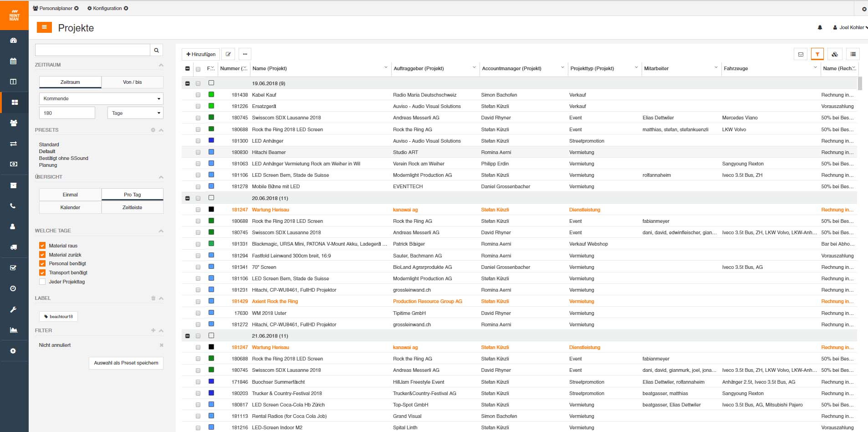Image resolution: width=868 pixels, height=432 pixels.
Task: Remove the 'Nicht annulliert' filter
Action: [x=161, y=345]
